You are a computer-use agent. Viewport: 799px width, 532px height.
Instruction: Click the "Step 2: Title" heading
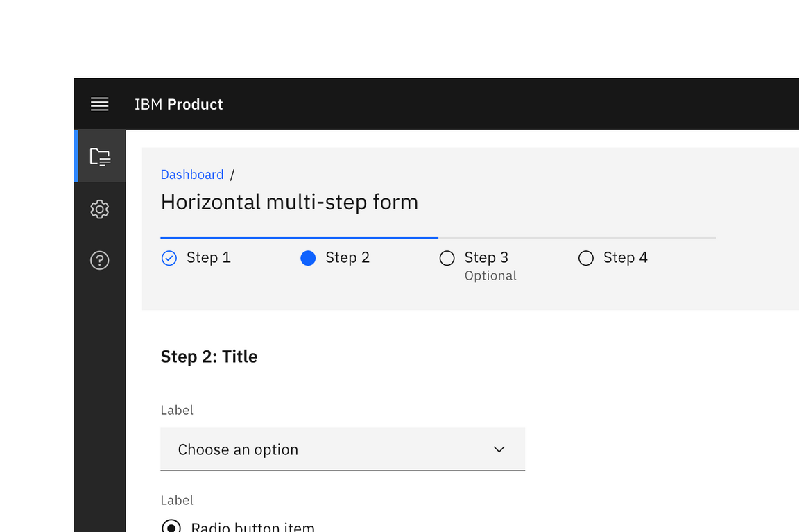click(209, 356)
